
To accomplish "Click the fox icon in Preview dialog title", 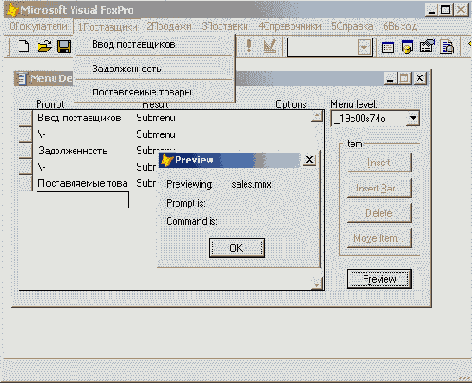I will tap(167, 160).
